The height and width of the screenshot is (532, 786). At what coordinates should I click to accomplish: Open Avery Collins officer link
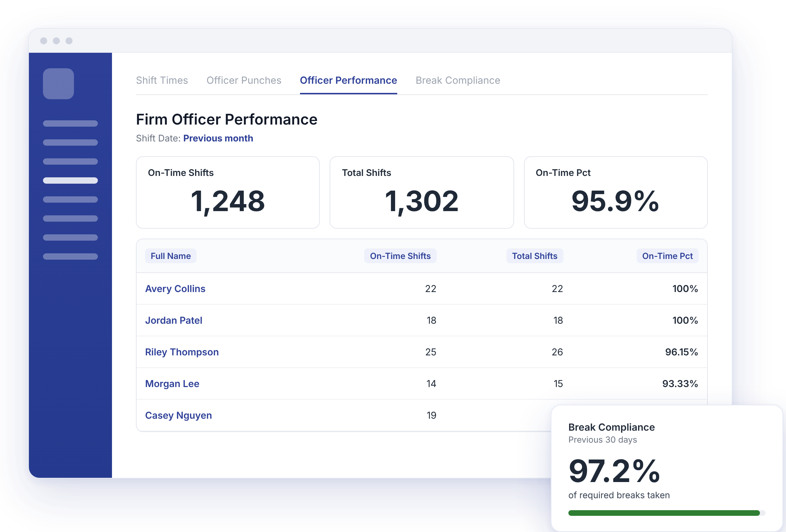tap(175, 289)
